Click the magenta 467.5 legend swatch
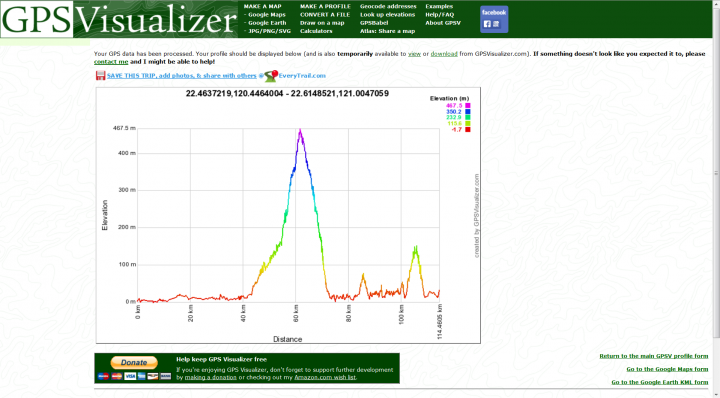The height and width of the screenshot is (398, 720). [468, 106]
